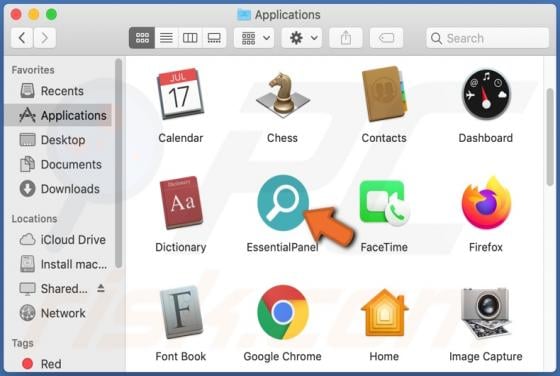This screenshot has width=560, height=376.
Task: Click the Font Book name label
Action: point(181,356)
